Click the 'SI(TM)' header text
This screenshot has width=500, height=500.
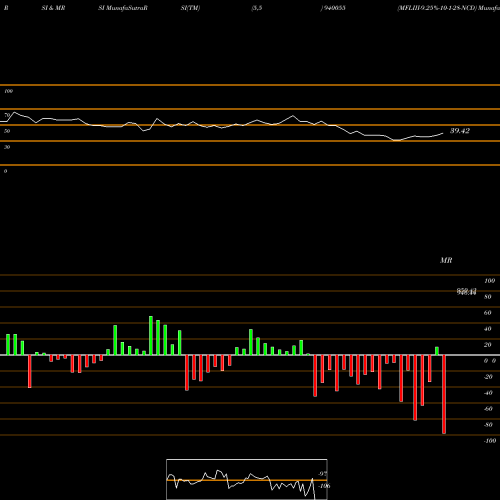(190, 8)
